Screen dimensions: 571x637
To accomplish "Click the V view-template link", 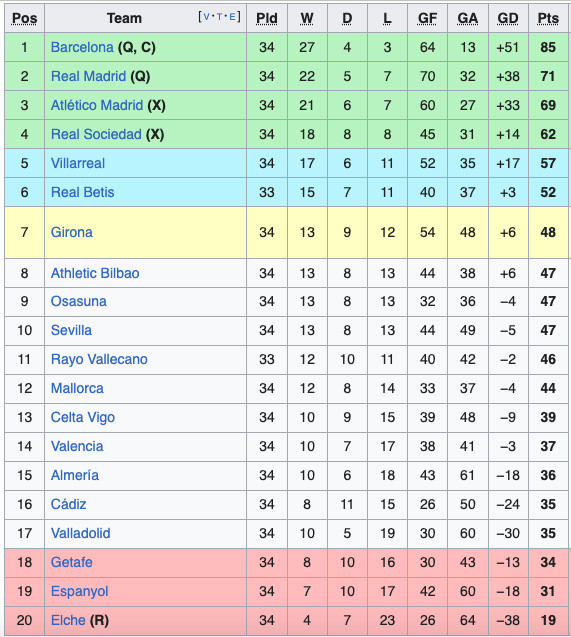I will (x=206, y=17).
